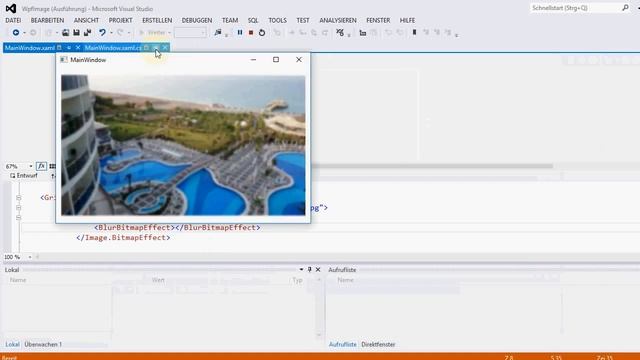Open the HILFE menu
The image size is (640, 360).
tap(407, 20)
